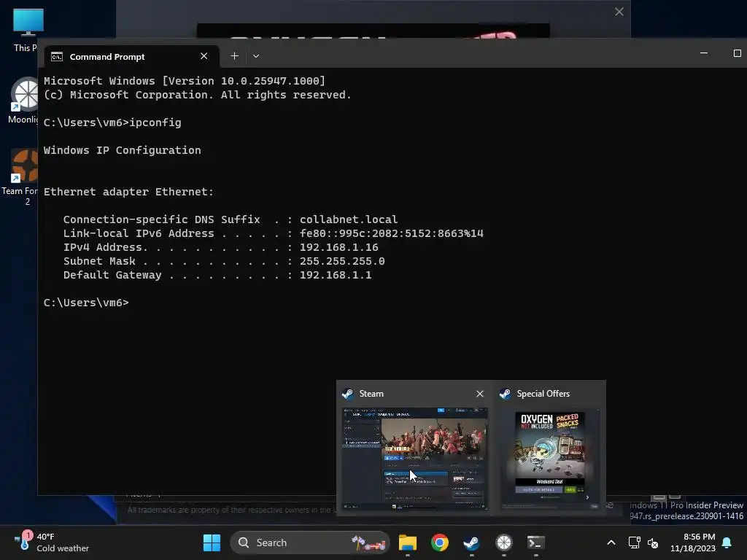Close the background Steam offers popup
Viewport: 747px width, 560px height.
[x=619, y=12]
